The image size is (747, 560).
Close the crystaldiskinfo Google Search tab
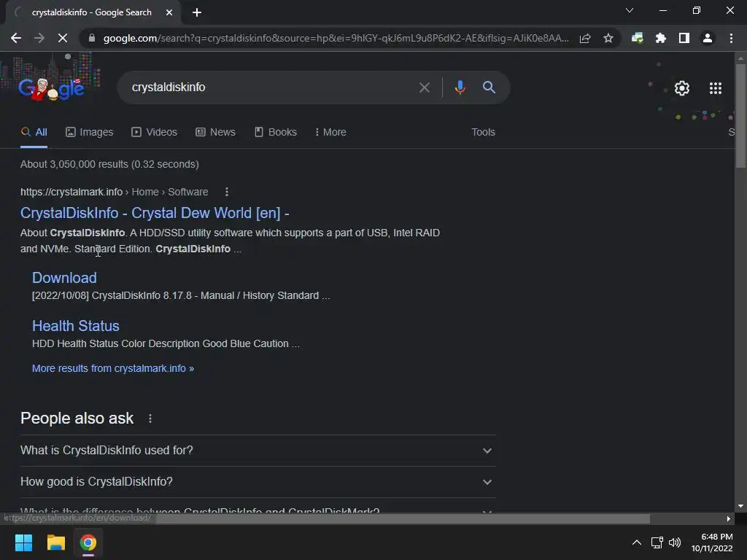click(169, 12)
